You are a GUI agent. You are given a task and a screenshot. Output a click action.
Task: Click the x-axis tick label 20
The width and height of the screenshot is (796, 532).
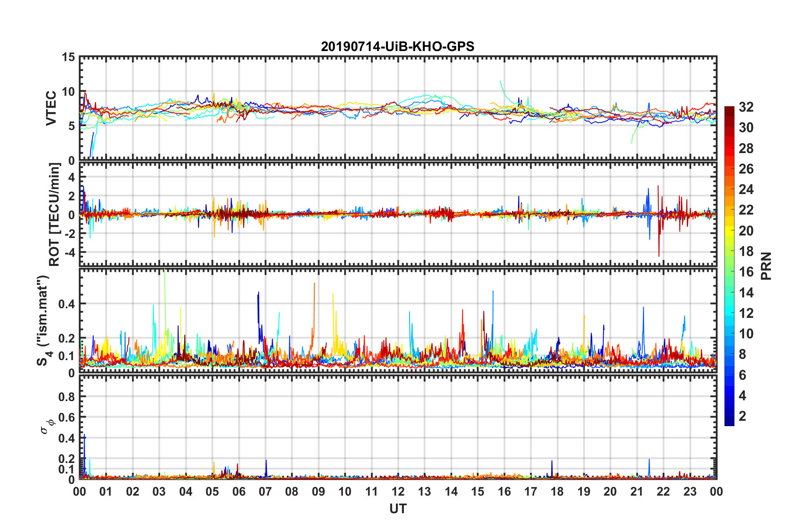pyautogui.click(x=610, y=491)
